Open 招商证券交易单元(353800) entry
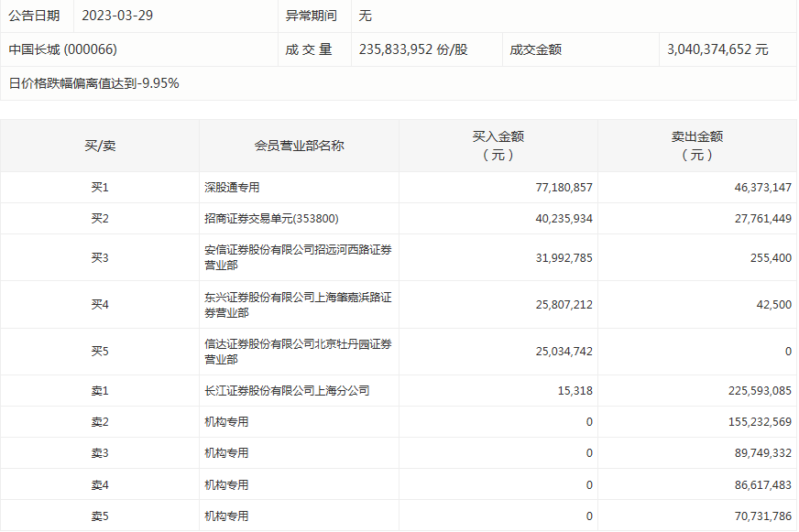Image resolution: width=799 pixels, height=532 pixels. point(271,219)
